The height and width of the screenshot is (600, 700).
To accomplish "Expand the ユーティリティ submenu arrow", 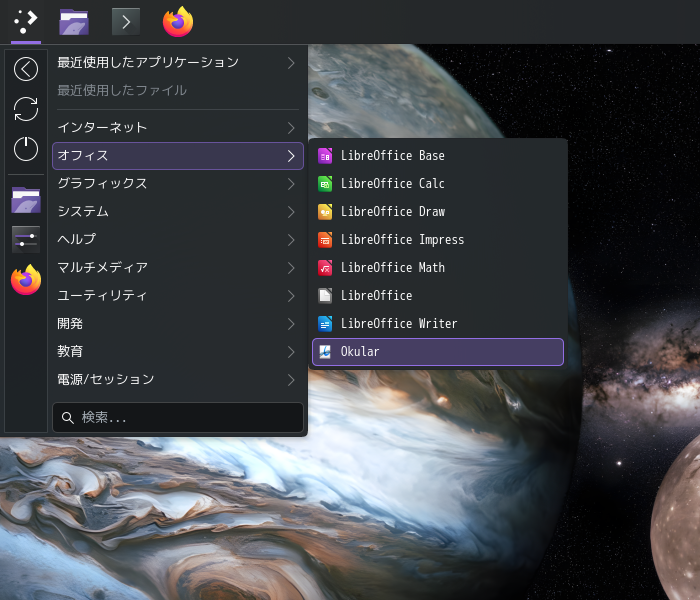I will pyautogui.click(x=291, y=296).
